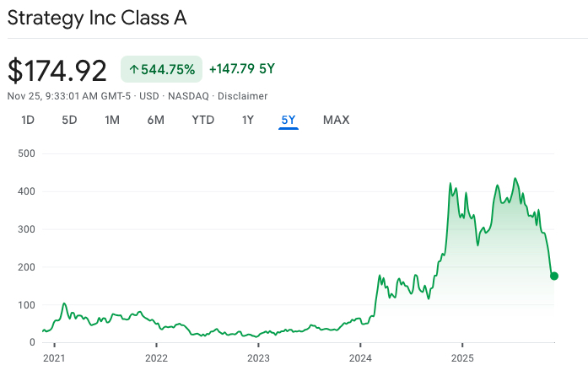Click the $174.92 price value
Image resolution: width=588 pixels, height=381 pixels.
pyautogui.click(x=57, y=69)
